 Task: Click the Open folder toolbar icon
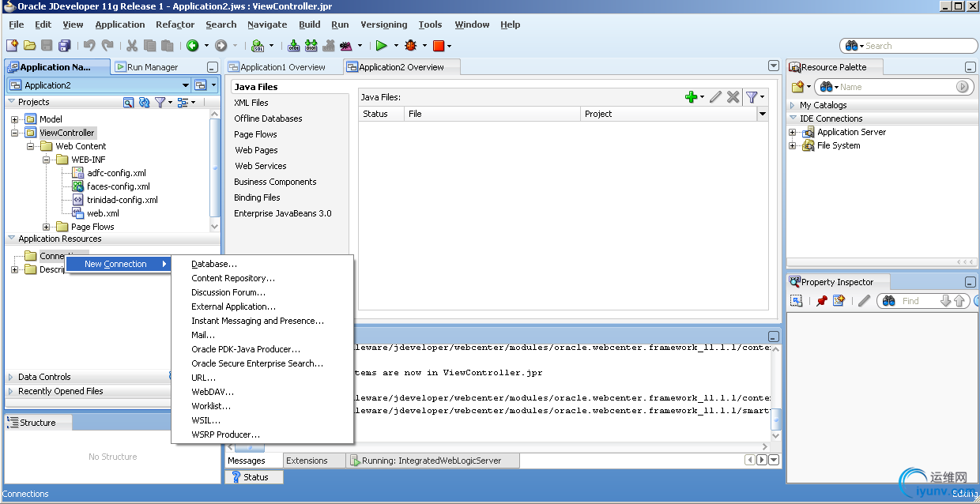tap(29, 46)
